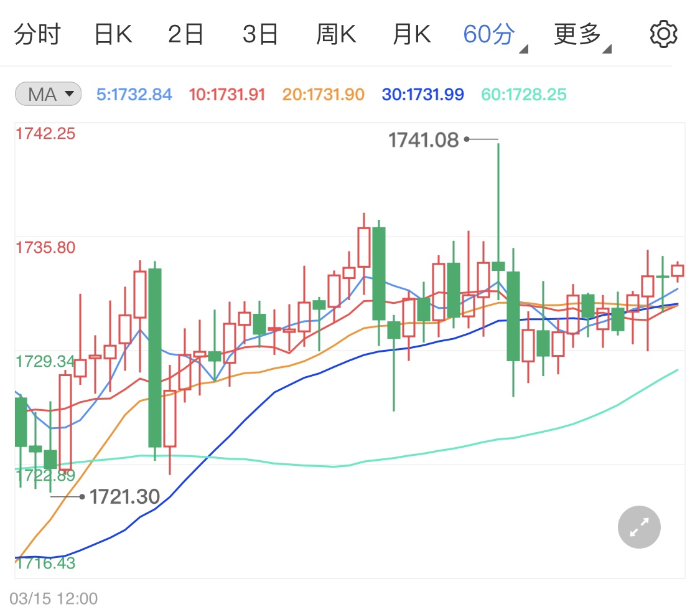The width and height of the screenshot is (700, 614).
Task: Click the 1742.25 axis label
Action: pos(45,133)
